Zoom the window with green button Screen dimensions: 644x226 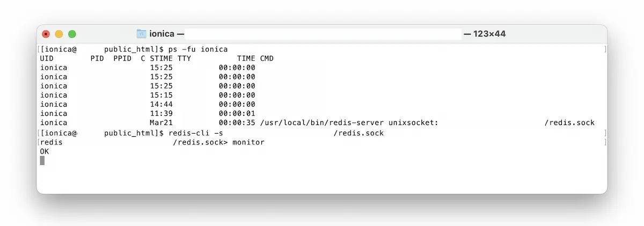pos(72,34)
